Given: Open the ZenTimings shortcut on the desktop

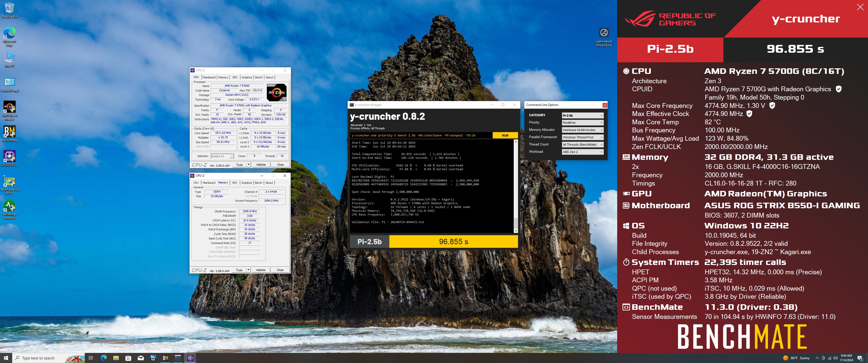Looking at the screenshot, I should click(x=9, y=209).
